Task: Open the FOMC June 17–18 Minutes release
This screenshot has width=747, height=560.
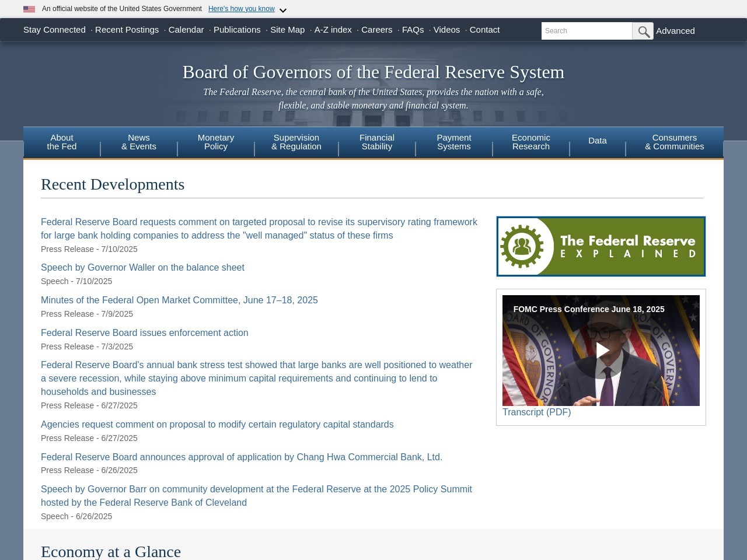Action: [179, 300]
